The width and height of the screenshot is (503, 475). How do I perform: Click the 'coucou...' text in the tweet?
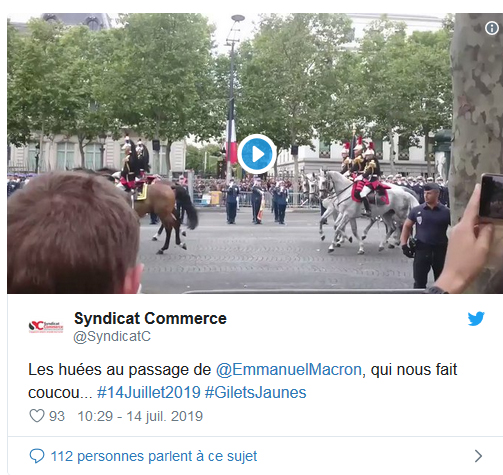pyautogui.click(x=60, y=393)
